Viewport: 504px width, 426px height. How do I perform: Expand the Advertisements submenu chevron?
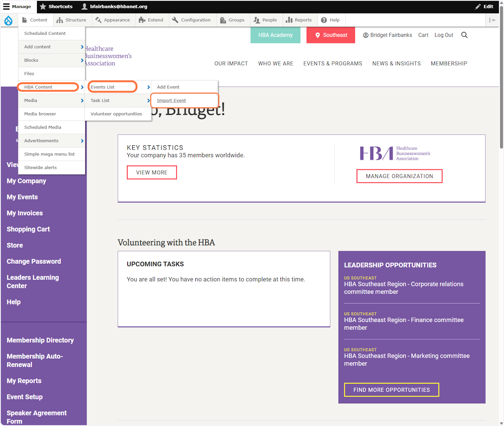click(x=83, y=141)
